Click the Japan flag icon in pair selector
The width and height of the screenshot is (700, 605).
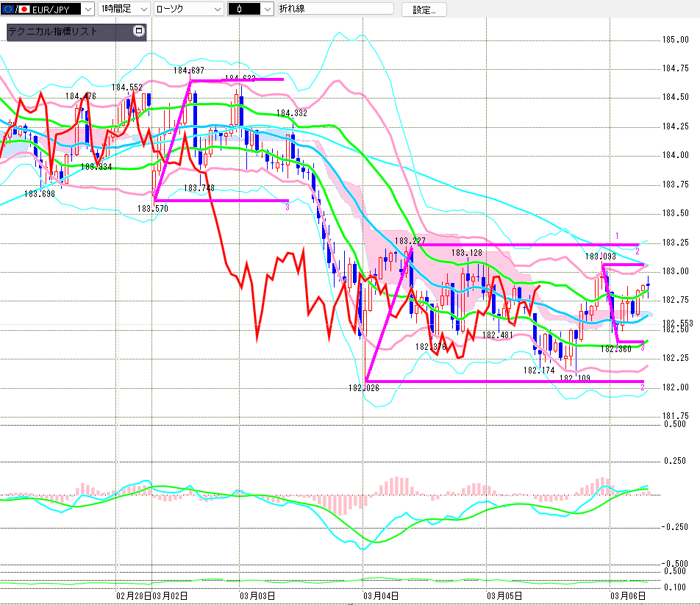(x=24, y=9)
